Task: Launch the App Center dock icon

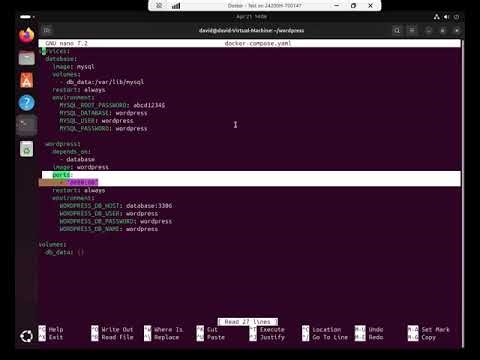Action: pyautogui.click(x=26, y=80)
